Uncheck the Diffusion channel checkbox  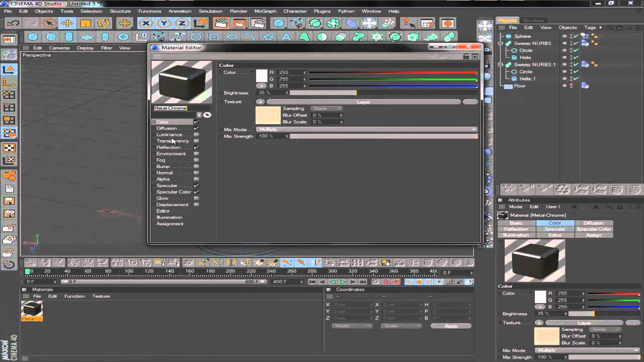coord(196,128)
